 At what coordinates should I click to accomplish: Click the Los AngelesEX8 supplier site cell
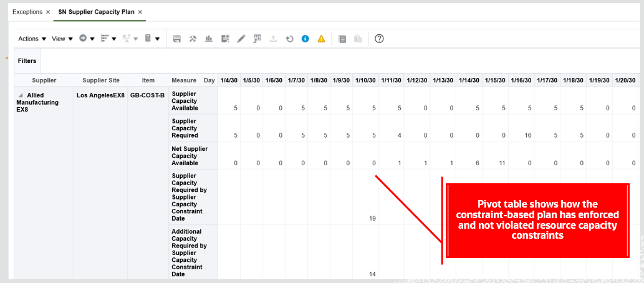pyautogui.click(x=100, y=95)
